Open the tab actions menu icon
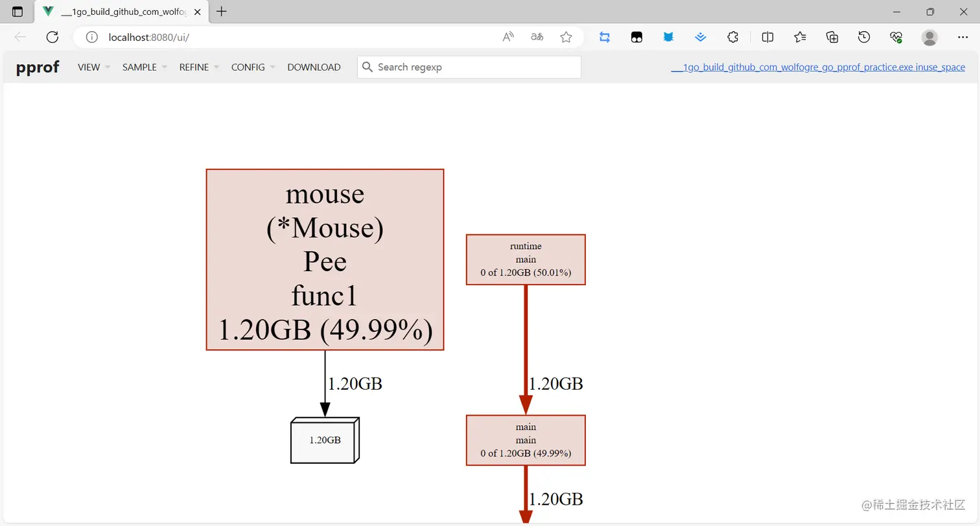Image resolution: width=980 pixels, height=526 pixels. click(17, 12)
